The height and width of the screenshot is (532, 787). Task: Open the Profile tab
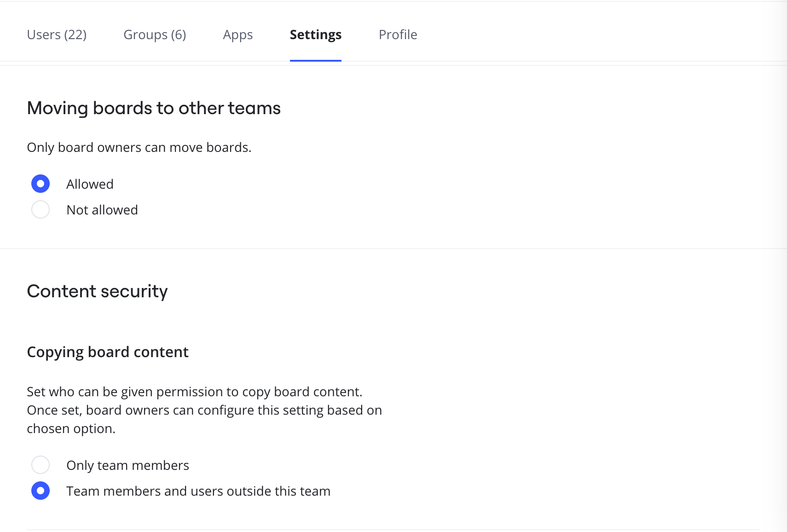pyautogui.click(x=398, y=35)
